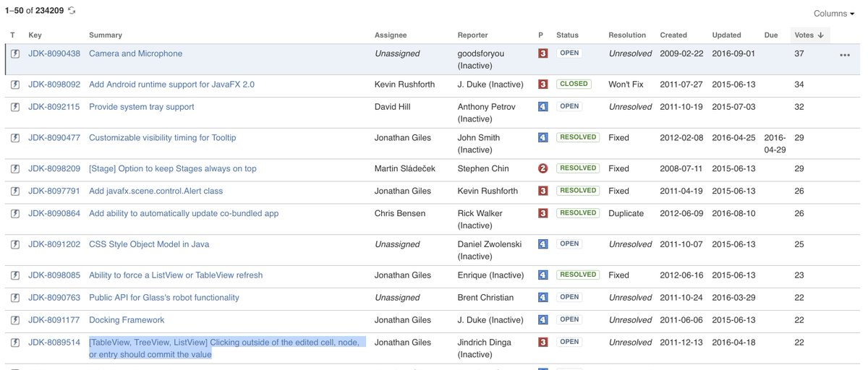Image resolution: width=868 pixels, height=370 pixels.
Task: Open Public API for Glass's robot functionality
Action: click(x=164, y=298)
